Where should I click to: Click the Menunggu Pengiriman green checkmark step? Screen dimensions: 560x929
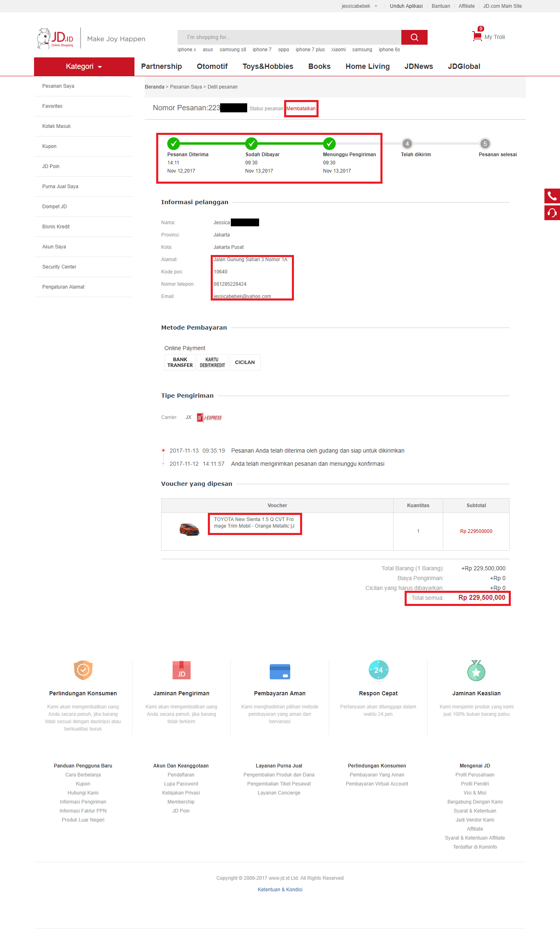[x=329, y=143]
